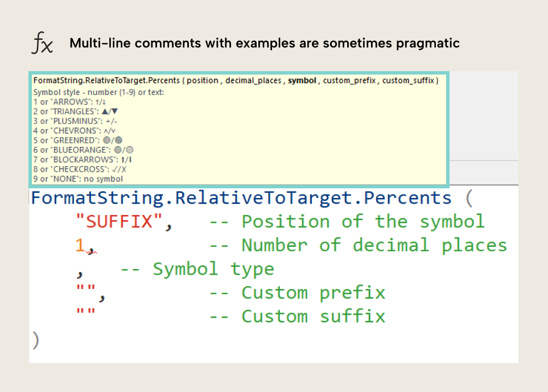Click decimal_places in the tooltip signature
548x392 pixels.
click(253, 81)
